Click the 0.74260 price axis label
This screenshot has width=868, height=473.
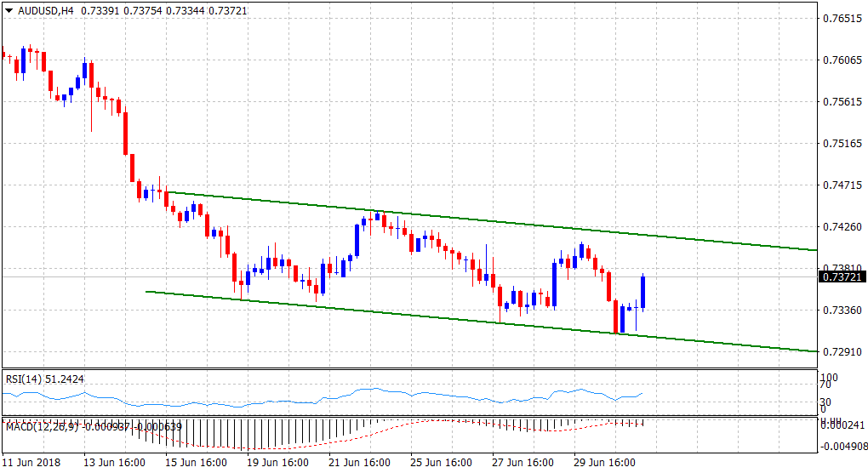click(842, 226)
